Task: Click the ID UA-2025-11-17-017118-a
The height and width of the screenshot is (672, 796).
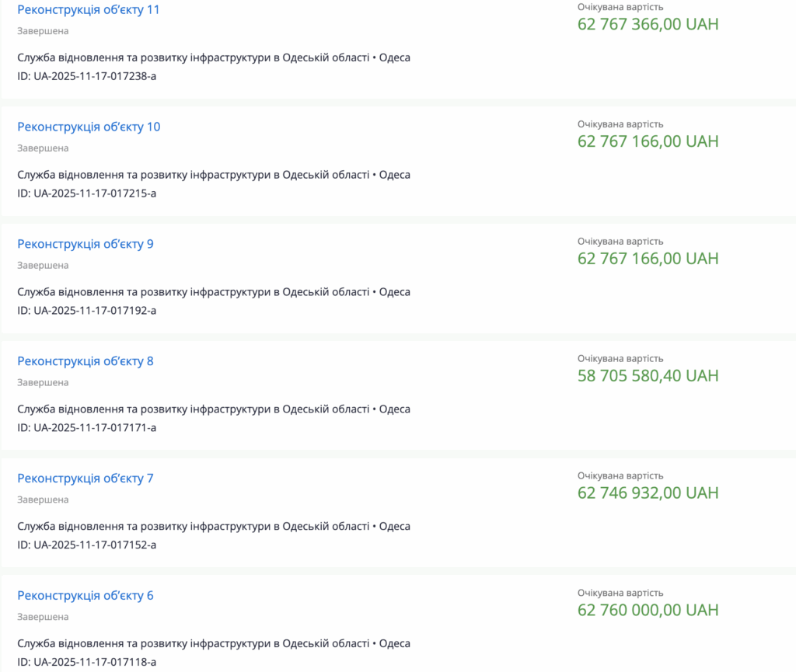Action: pyautogui.click(x=86, y=663)
